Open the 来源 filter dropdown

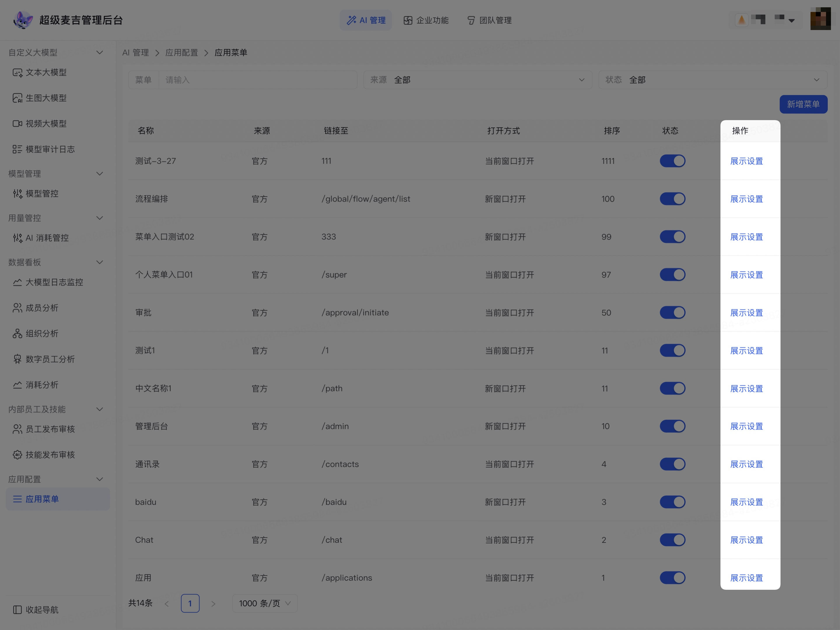(478, 80)
